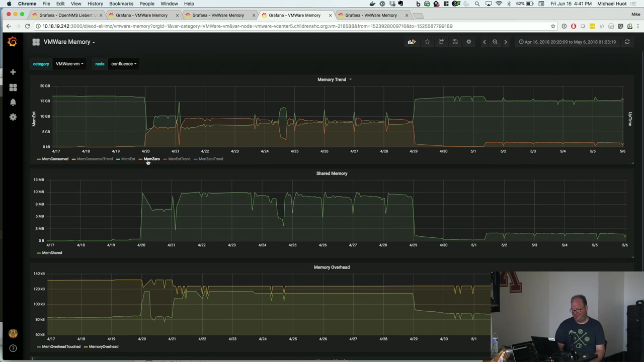Screen dimensions: 644x362
Task: Open the Help question mark icon
Action: (13, 348)
